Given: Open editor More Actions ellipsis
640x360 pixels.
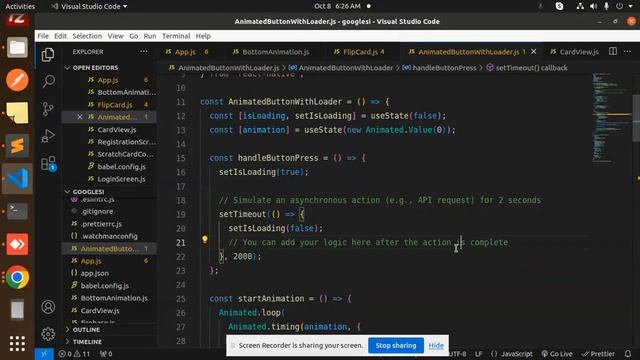Looking at the screenshot, I should click(627, 51).
